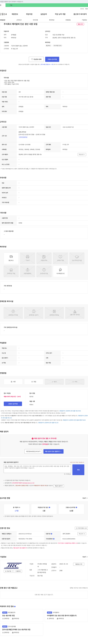Viewport: 88px width, 644px height.
Task: Open 더보기 in 기업정보 section
Action: tap(85, 557)
